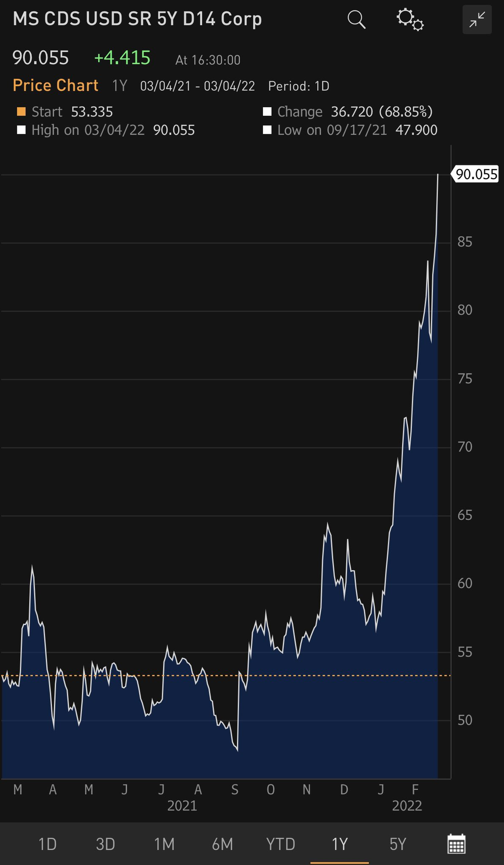The height and width of the screenshot is (865, 504).
Task: Select the 3D range tab
Action: [x=106, y=844]
